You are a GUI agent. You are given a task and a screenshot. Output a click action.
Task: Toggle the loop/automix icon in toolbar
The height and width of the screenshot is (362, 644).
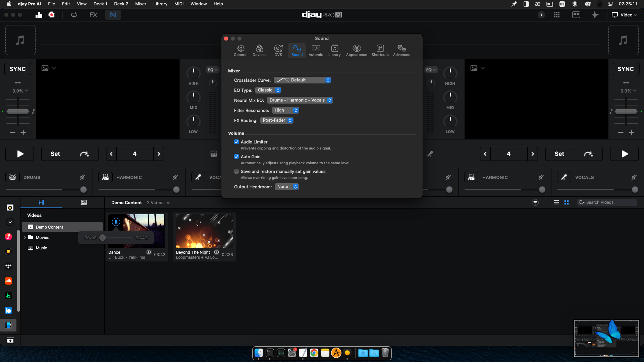(74, 15)
